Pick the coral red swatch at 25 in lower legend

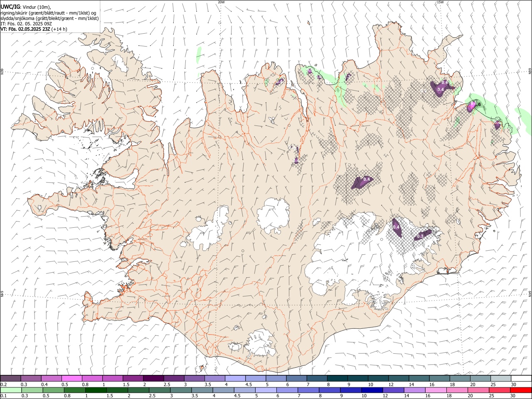(x=499, y=390)
